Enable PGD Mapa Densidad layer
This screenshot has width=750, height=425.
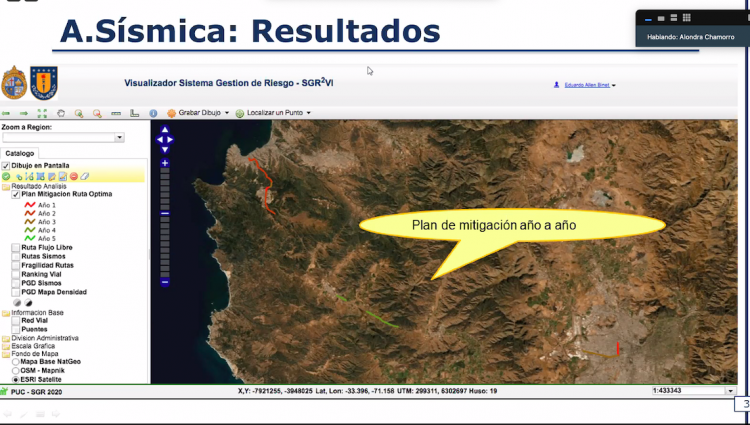[x=16, y=292]
